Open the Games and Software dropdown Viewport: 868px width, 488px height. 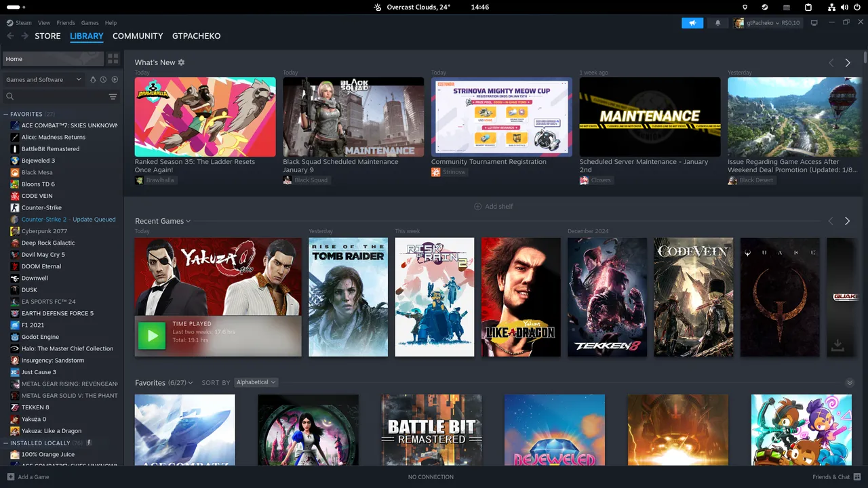click(x=43, y=79)
